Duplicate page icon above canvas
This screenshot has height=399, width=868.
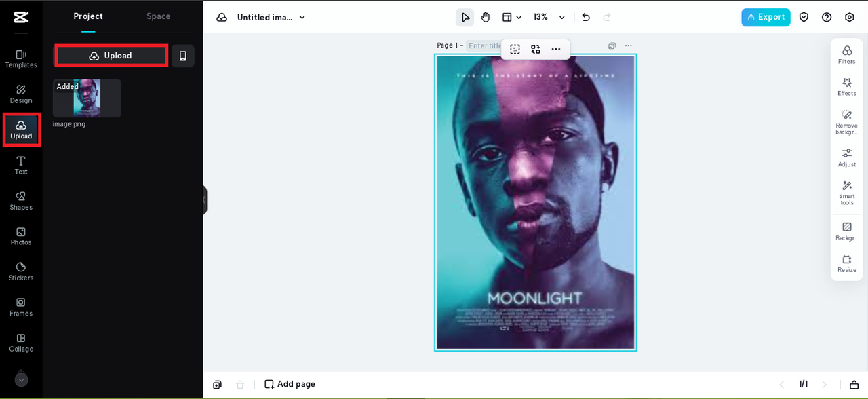[x=612, y=45]
